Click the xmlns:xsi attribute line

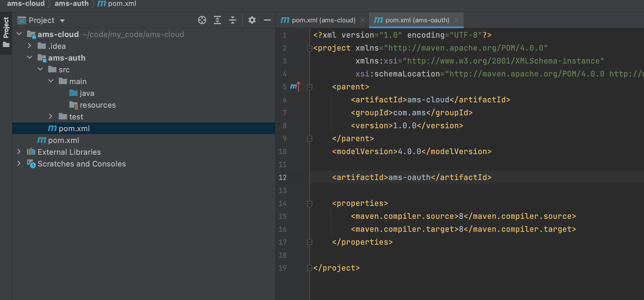tap(479, 61)
